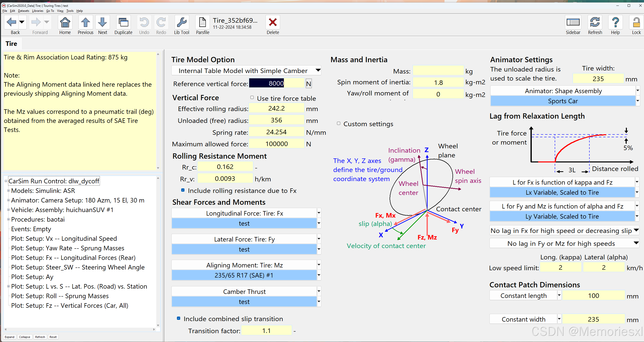This screenshot has width=644, height=342.
Task: Click the Home toolbar icon
Action: click(x=65, y=23)
